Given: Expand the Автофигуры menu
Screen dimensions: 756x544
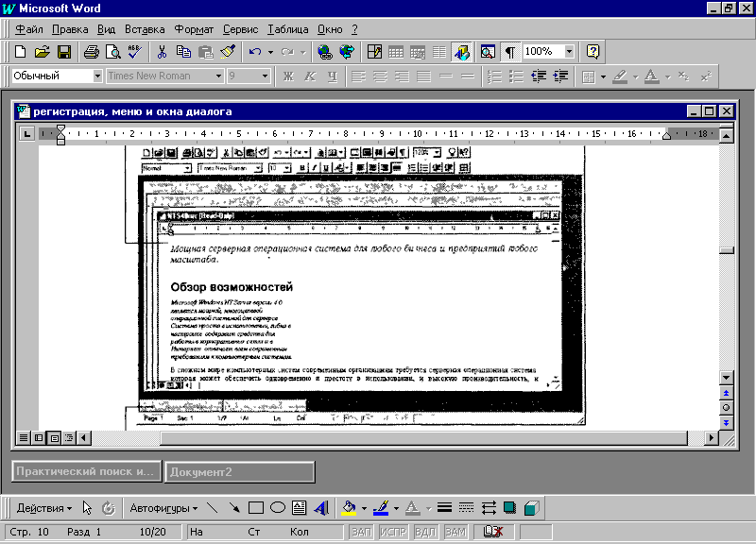Looking at the screenshot, I should [163, 508].
